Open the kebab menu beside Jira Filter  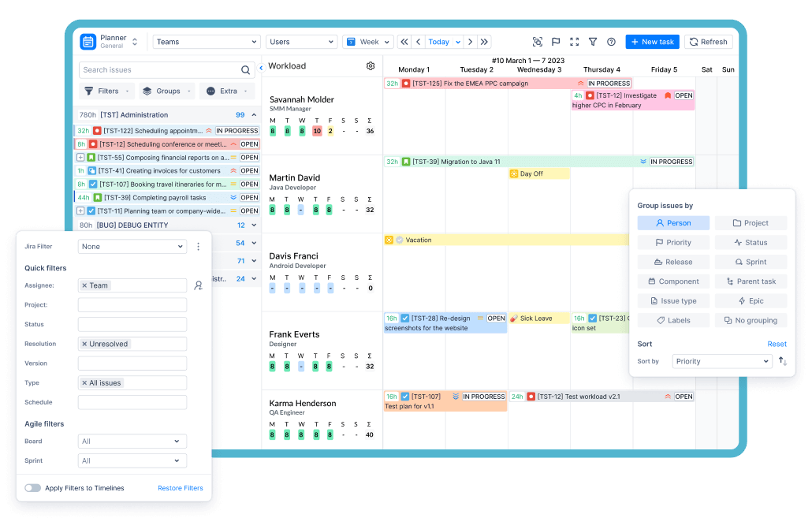click(198, 246)
